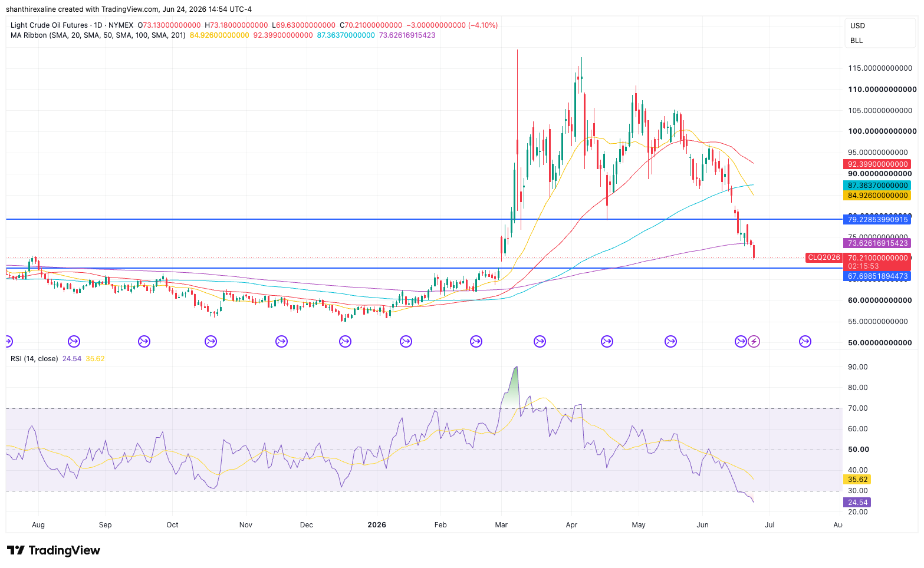
Task: Click the contract switch icon between Feb and Mar
Action: coord(476,341)
